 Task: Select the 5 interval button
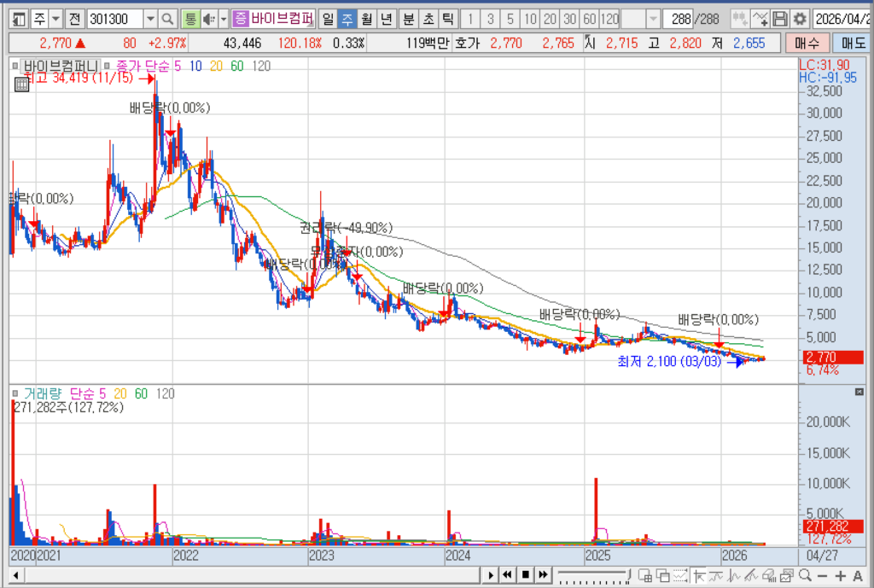(x=510, y=19)
